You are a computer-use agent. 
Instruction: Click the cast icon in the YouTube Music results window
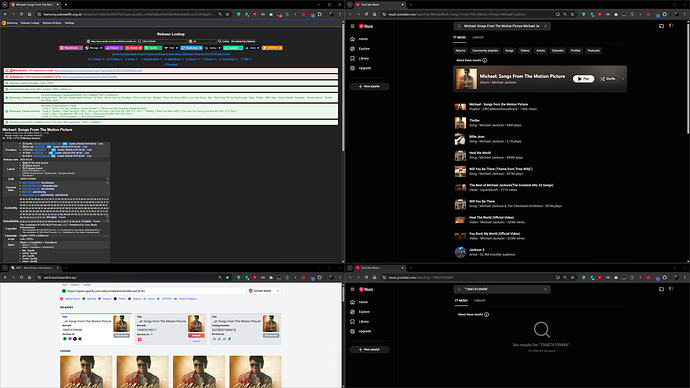[661, 26]
